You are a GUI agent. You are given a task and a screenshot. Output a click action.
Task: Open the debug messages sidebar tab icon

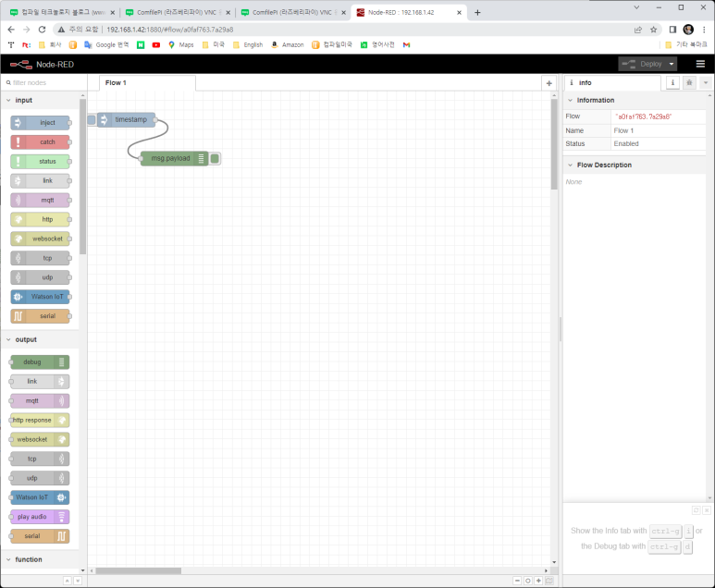(x=689, y=82)
